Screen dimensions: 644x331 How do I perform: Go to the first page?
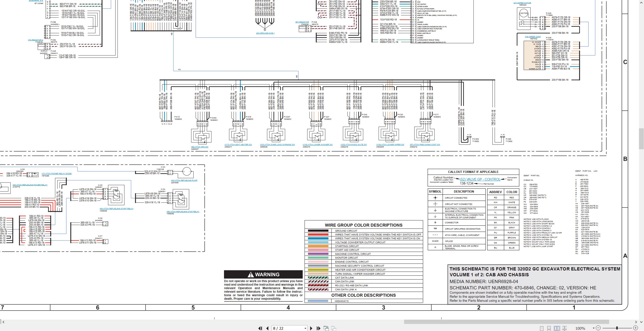260,328
